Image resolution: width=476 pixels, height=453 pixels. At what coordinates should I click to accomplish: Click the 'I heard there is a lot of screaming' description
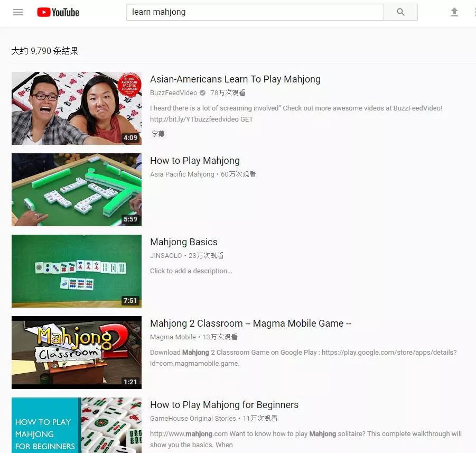(296, 114)
